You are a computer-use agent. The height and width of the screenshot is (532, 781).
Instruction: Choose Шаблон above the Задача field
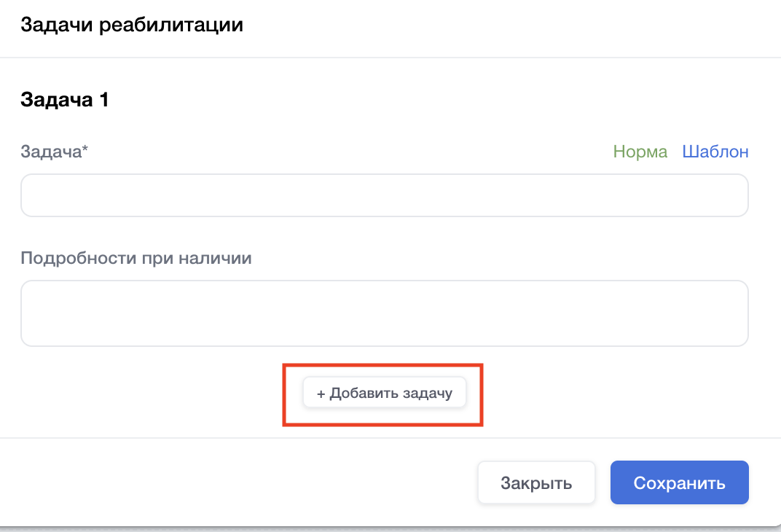715,152
